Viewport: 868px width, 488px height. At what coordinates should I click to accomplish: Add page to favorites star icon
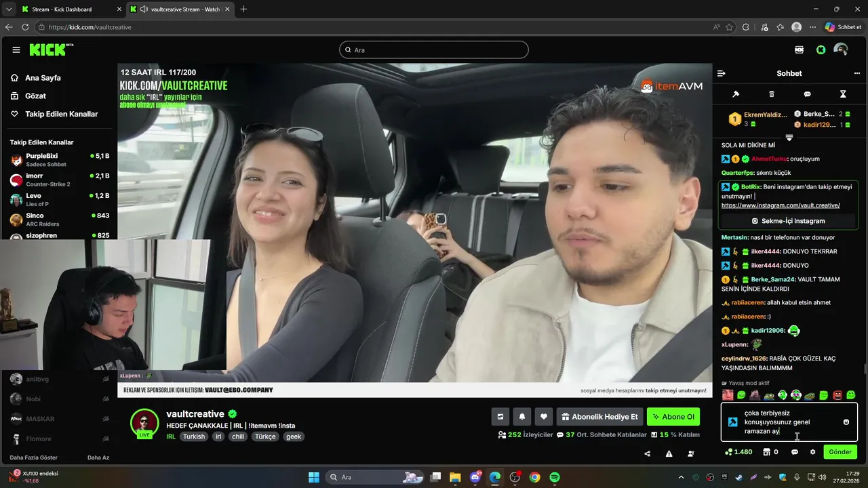coord(729,27)
